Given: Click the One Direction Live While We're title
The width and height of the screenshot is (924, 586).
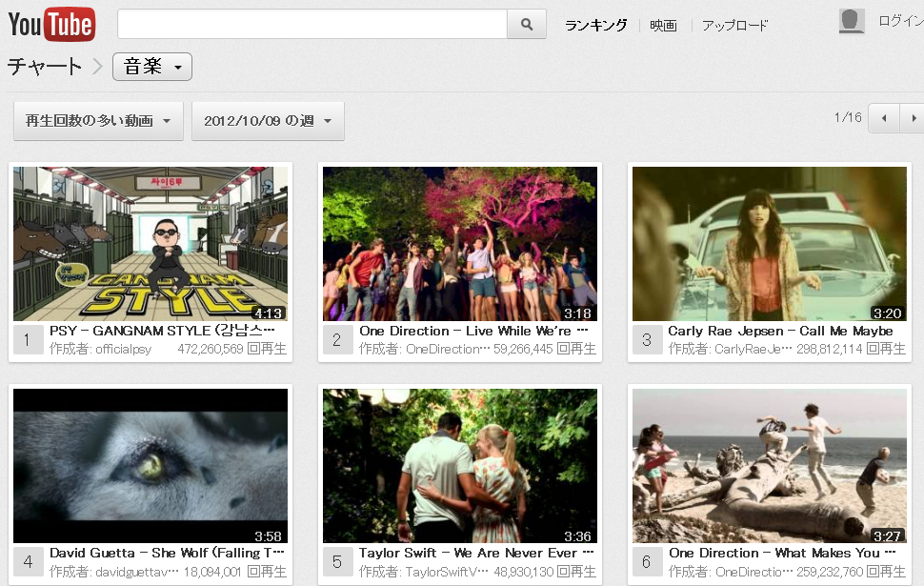Looking at the screenshot, I should [473, 331].
